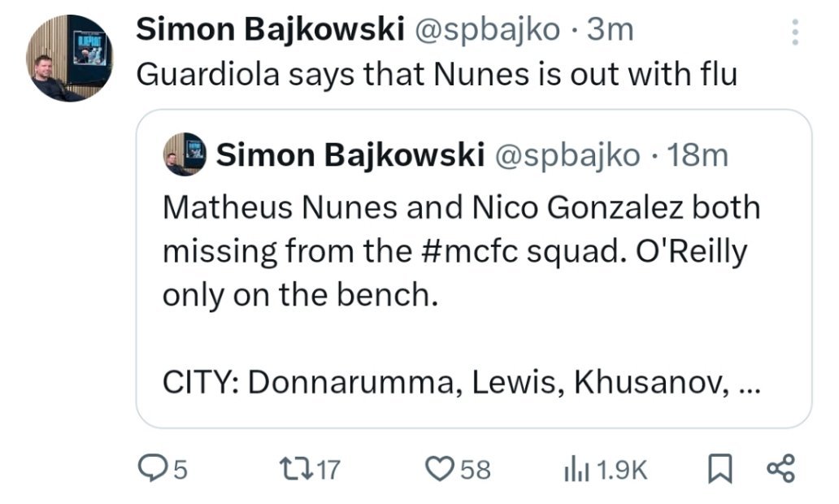Open view analytics bar chart icon
Screen dimensions: 839x504
(576, 469)
